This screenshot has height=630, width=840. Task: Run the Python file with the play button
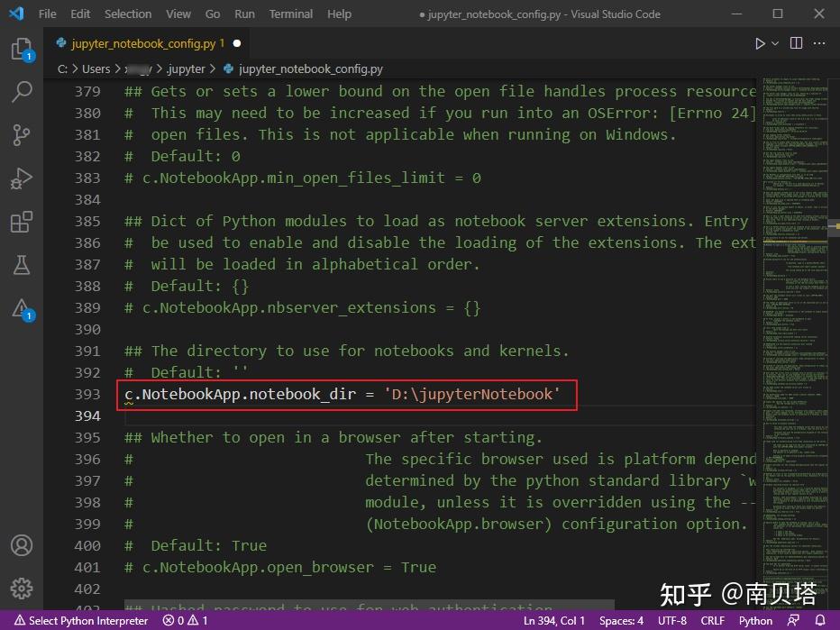758,42
